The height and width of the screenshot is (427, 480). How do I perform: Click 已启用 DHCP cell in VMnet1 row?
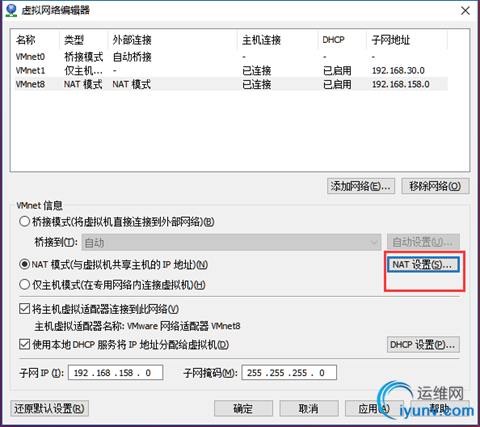click(337, 70)
